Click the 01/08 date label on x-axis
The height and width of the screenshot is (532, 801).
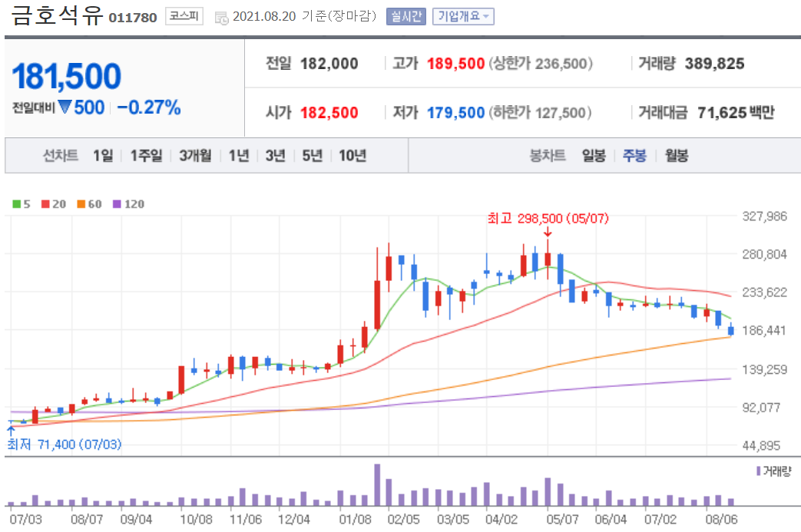[355, 520]
